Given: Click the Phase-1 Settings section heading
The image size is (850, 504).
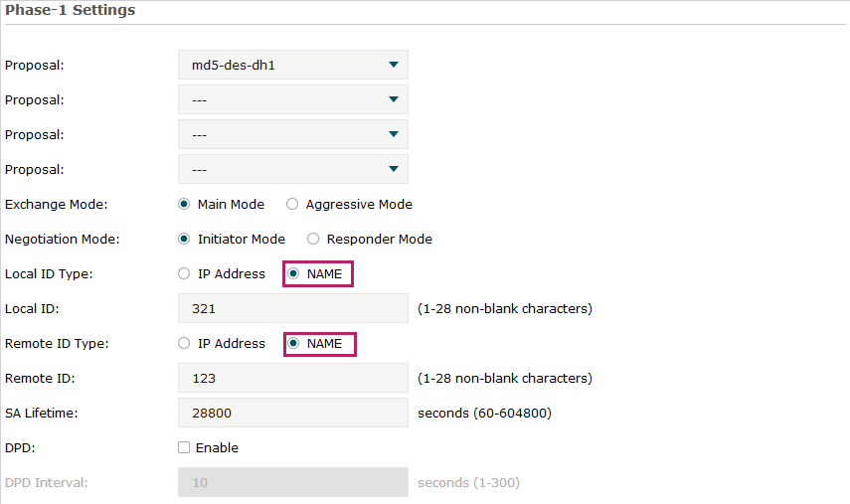Looking at the screenshot, I should (70, 10).
